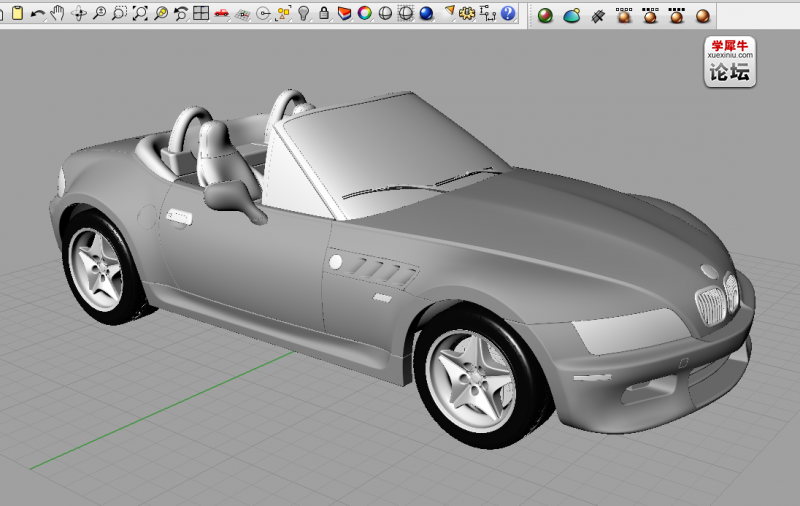Click the color wheel Object Properties icon

pyautogui.click(x=365, y=13)
